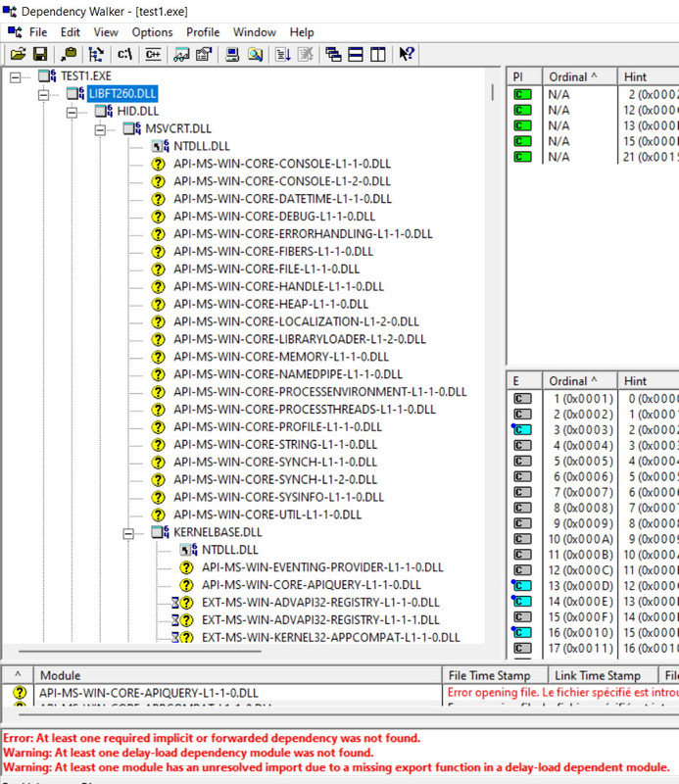The height and width of the screenshot is (784, 679).
Task: Select HID.DLL in the tree
Action: [x=137, y=111]
